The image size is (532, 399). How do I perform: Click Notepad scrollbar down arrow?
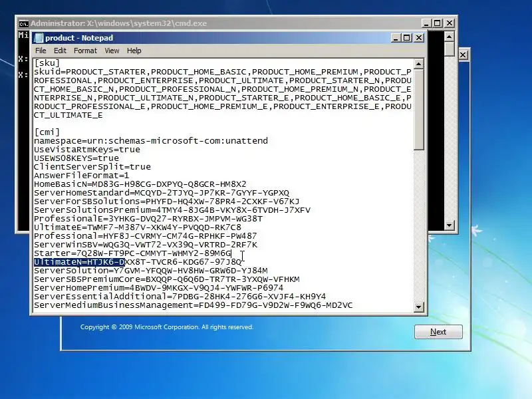[419, 307]
